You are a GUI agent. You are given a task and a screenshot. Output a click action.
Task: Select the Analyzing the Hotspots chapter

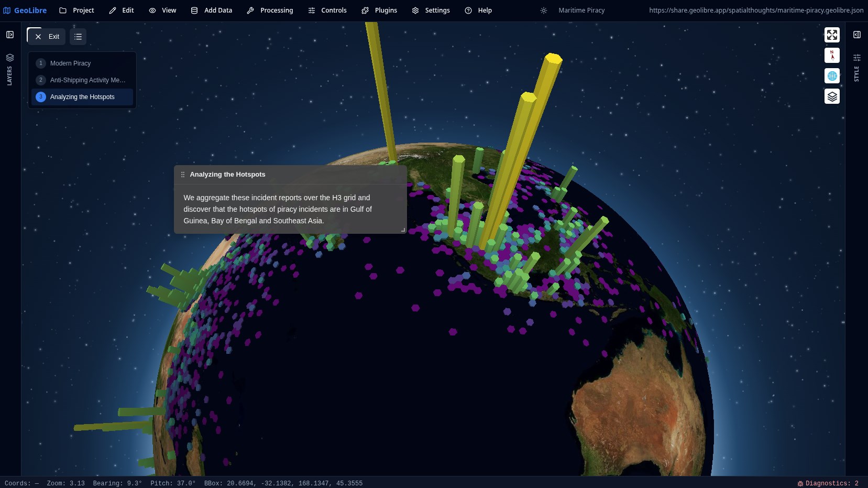tap(82, 97)
